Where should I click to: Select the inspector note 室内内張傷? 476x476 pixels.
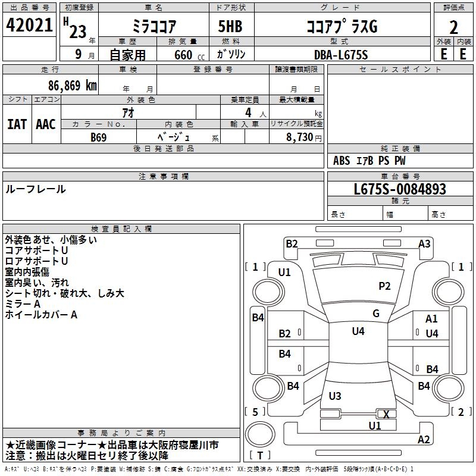pos(27,272)
